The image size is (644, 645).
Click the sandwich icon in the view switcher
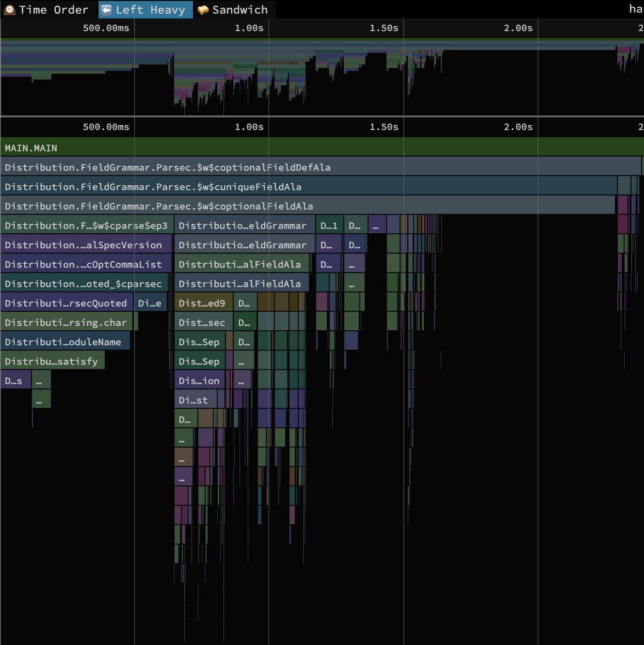click(203, 10)
